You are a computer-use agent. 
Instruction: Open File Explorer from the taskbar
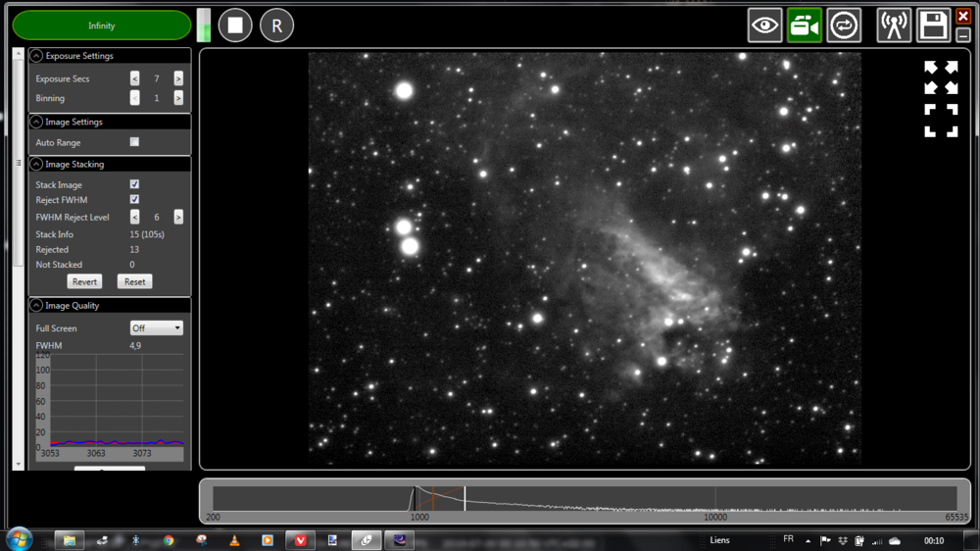click(x=70, y=540)
